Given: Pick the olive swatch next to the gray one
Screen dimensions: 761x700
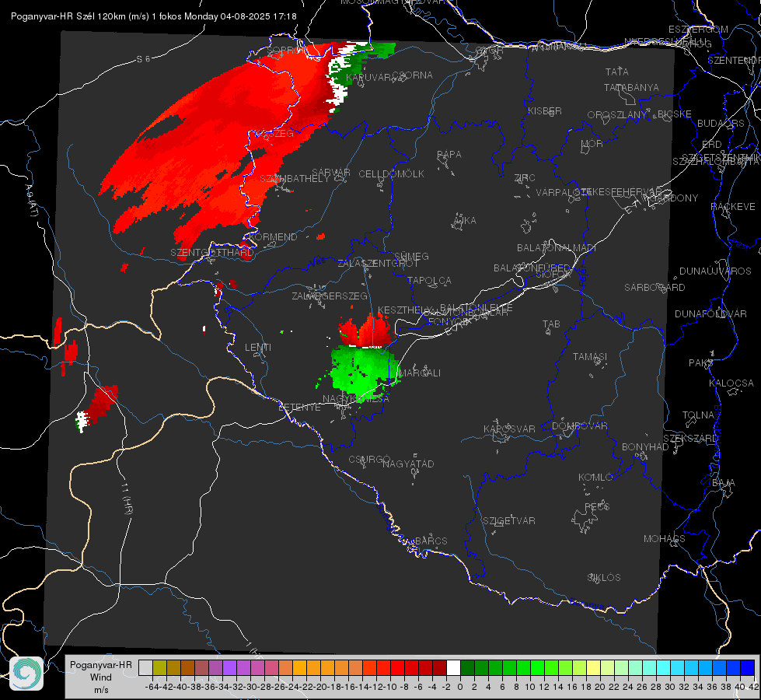Looking at the screenshot, I should (159, 667).
